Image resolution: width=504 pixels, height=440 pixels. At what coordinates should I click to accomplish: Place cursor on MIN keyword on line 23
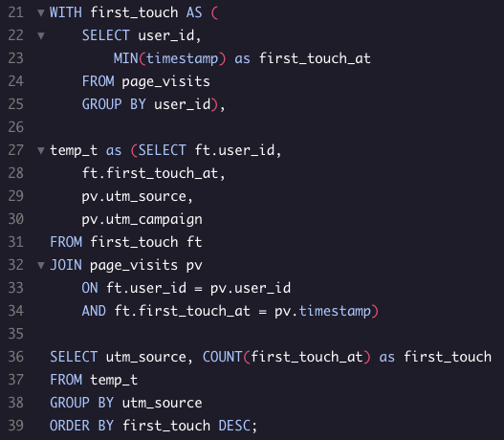click(125, 58)
